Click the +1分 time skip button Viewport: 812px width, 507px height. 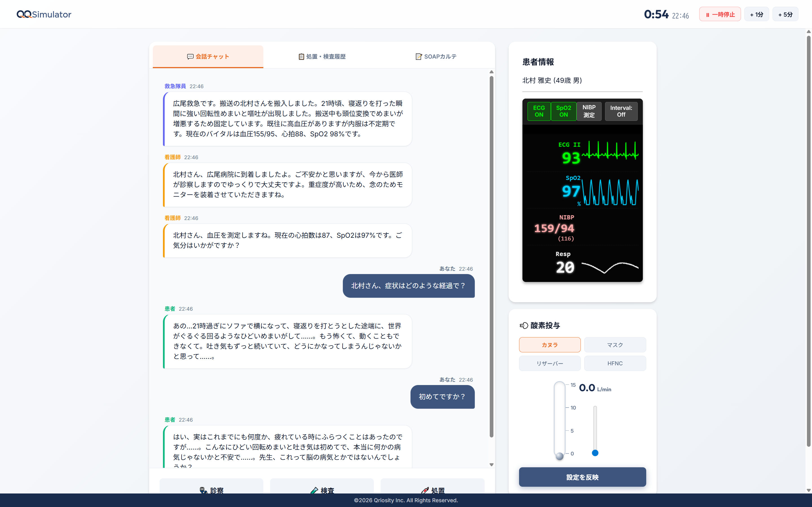pyautogui.click(x=757, y=14)
